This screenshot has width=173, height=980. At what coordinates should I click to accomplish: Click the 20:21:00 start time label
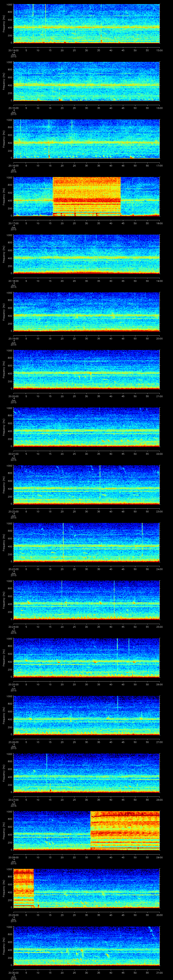[13, 454]
